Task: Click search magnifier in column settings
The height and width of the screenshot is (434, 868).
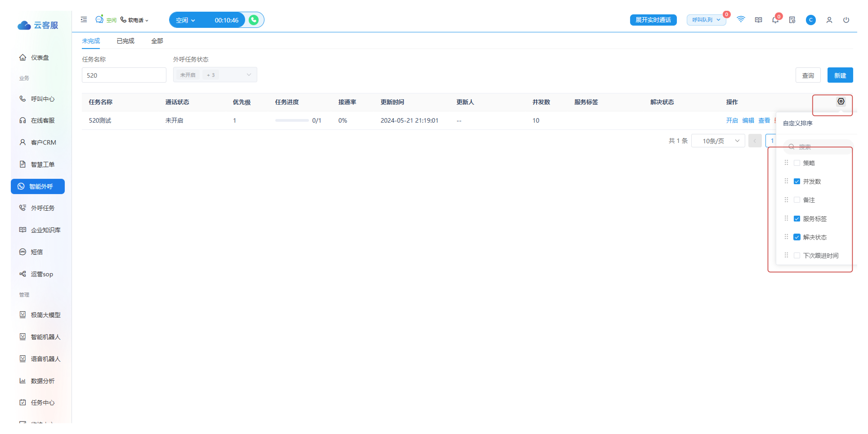Action: tap(792, 147)
